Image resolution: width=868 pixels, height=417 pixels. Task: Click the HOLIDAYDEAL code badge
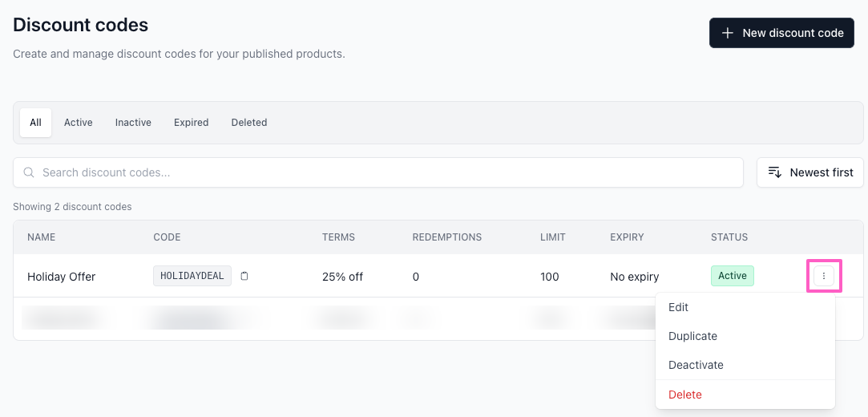click(x=192, y=276)
